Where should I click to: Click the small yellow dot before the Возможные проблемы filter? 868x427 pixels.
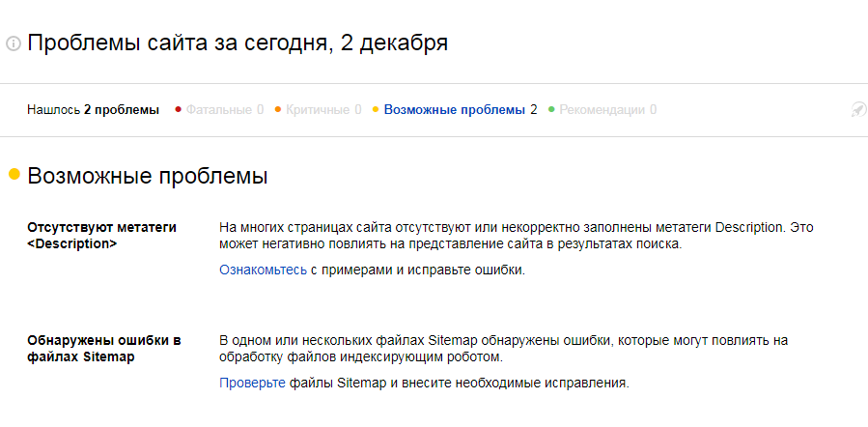tap(376, 109)
